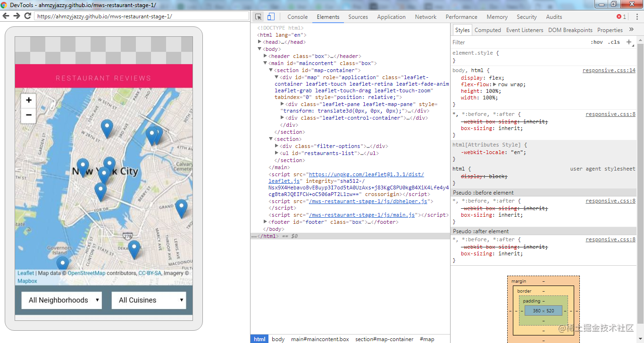Click the Restaurant Reviews header title
The height and width of the screenshot is (343, 644).
point(103,78)
